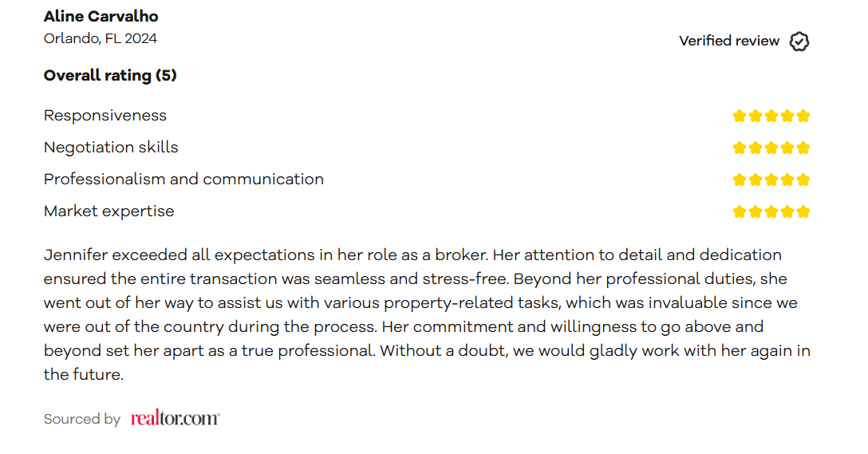Click the Negotiation skills category label
The width and height of the screenshot is (868, 454).
pos(111,148)
